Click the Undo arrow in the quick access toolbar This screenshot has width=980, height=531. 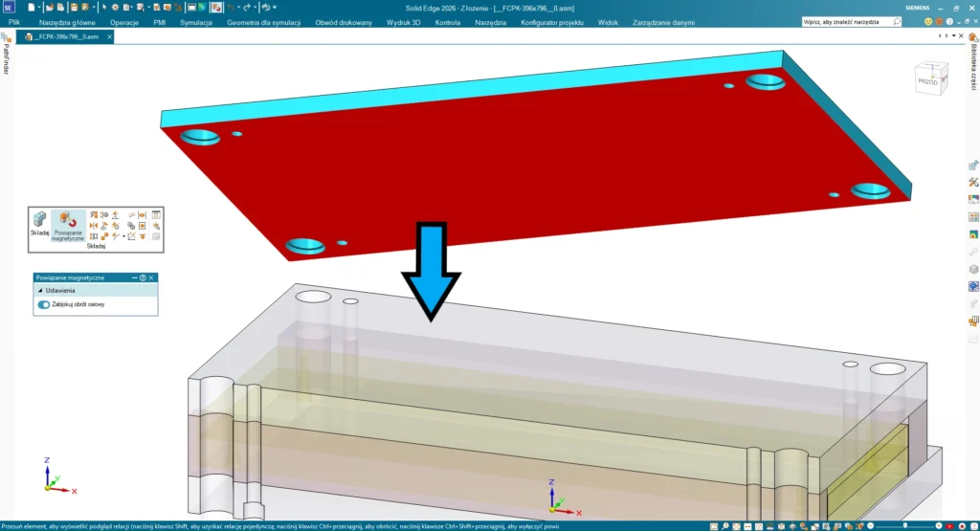coord(231,7)
